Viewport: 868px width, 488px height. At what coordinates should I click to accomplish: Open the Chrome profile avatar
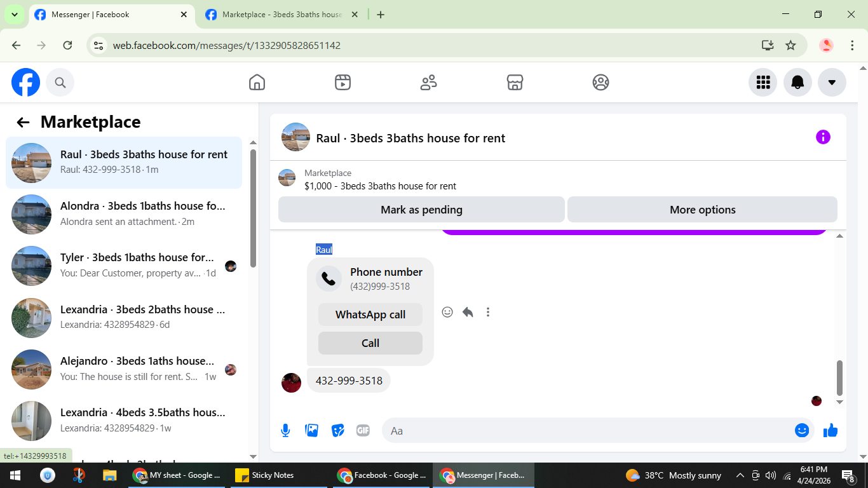click(826, 45)
